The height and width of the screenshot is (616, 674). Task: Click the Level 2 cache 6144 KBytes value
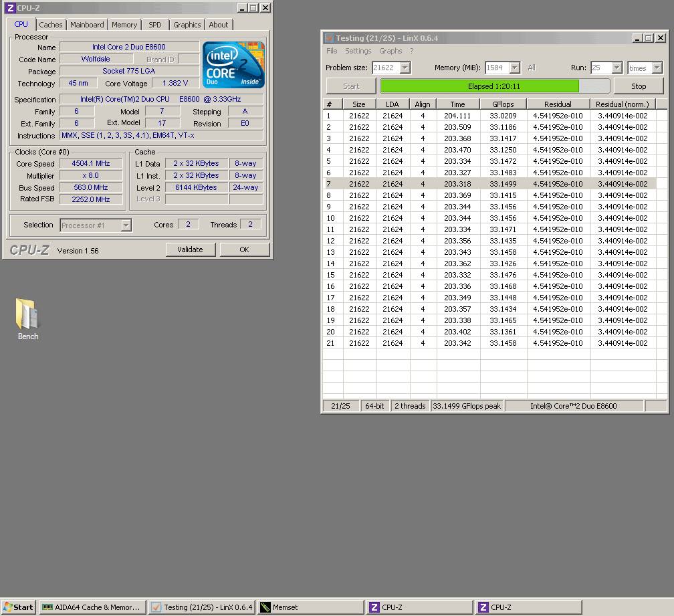pos(196,187)
